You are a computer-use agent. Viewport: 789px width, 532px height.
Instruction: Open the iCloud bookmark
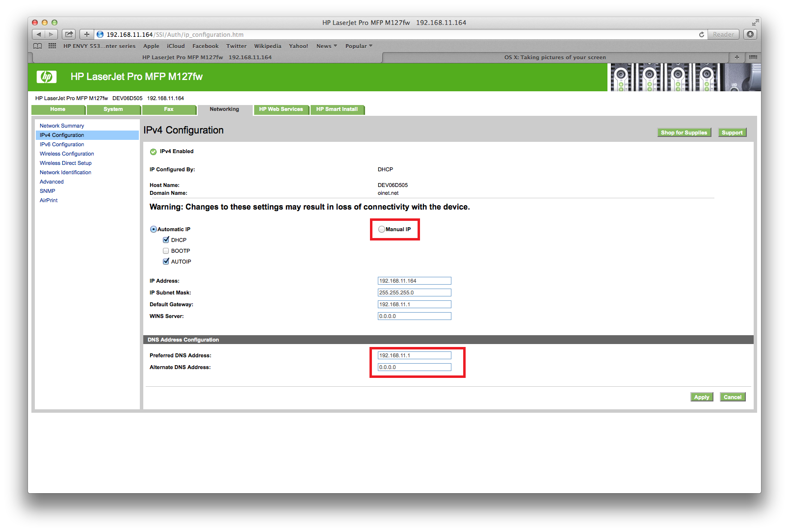(x=176, y=46)
